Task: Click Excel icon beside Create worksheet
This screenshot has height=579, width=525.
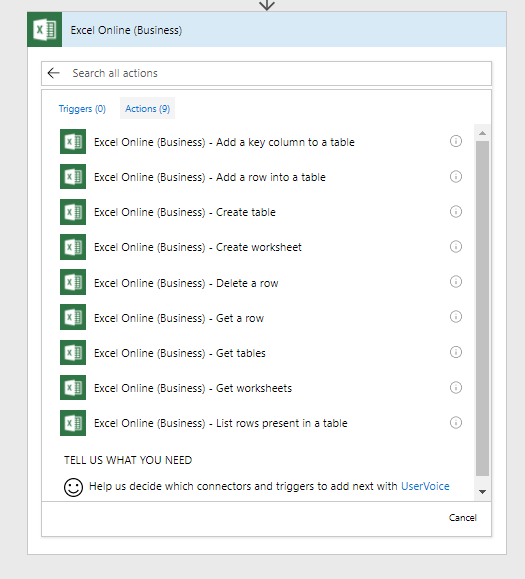Action: [73, 247]
